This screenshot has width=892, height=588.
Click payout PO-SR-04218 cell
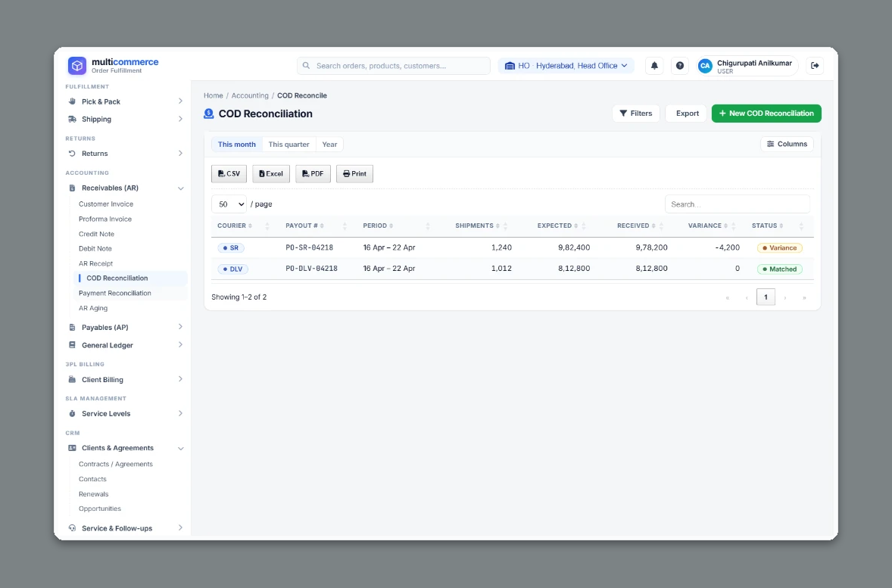click(x=310, y=248)
